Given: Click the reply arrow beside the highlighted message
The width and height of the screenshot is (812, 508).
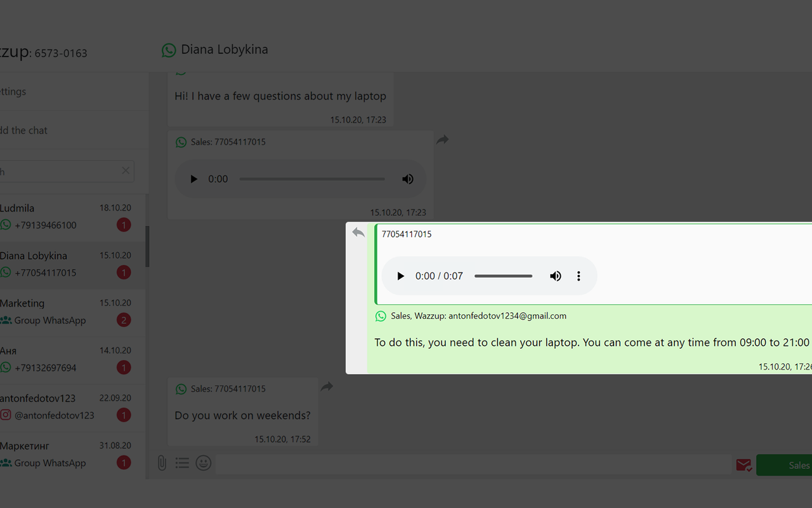Looking at the screenshot, I should coord(358,232).
